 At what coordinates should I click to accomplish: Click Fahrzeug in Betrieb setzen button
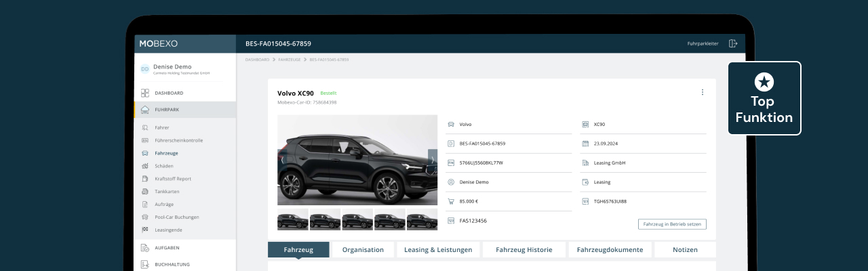pyautogui.click(x=672, y=224)
